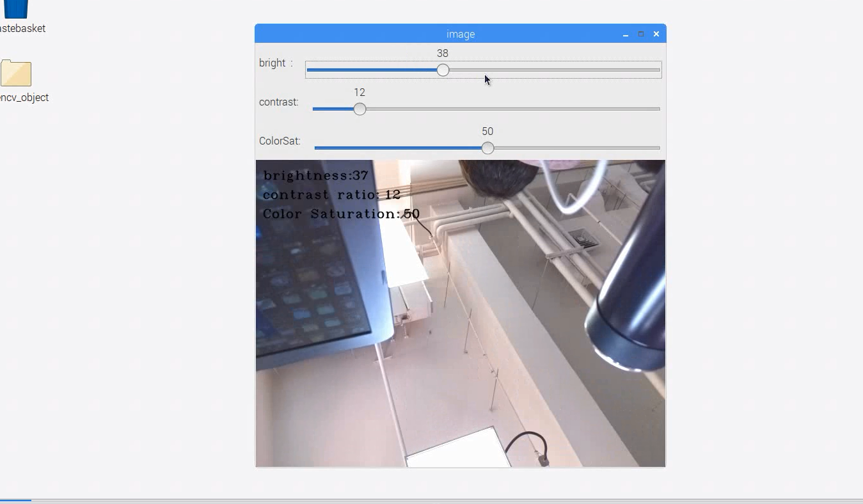This screenshot has height=504, width=863.
Task: Click the contrast slider handle
Action: pyautogui.click(x=360, y=109)
